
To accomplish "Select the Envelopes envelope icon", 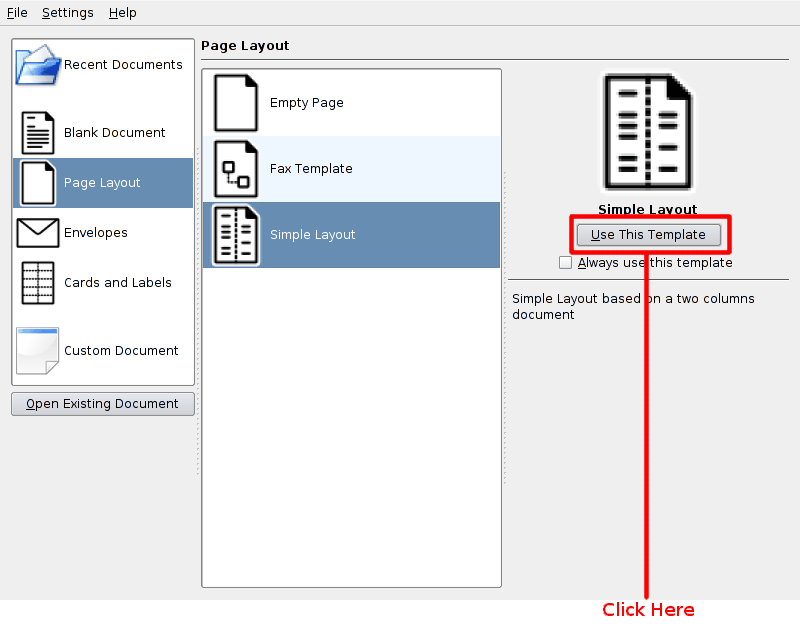I will [38, 233].
